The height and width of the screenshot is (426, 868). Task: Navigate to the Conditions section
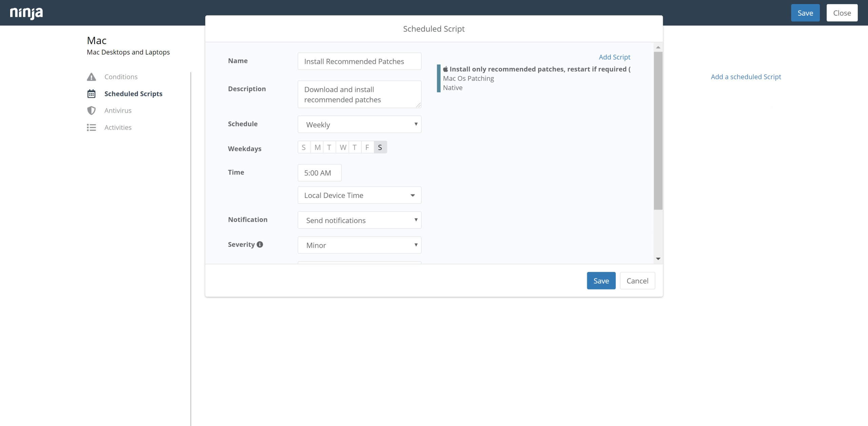pos(121,76)
